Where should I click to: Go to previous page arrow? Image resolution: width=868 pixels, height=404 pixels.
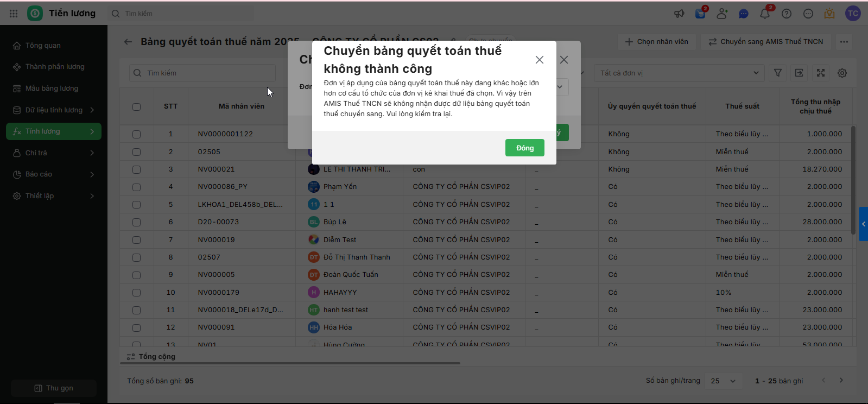point(823,380)
